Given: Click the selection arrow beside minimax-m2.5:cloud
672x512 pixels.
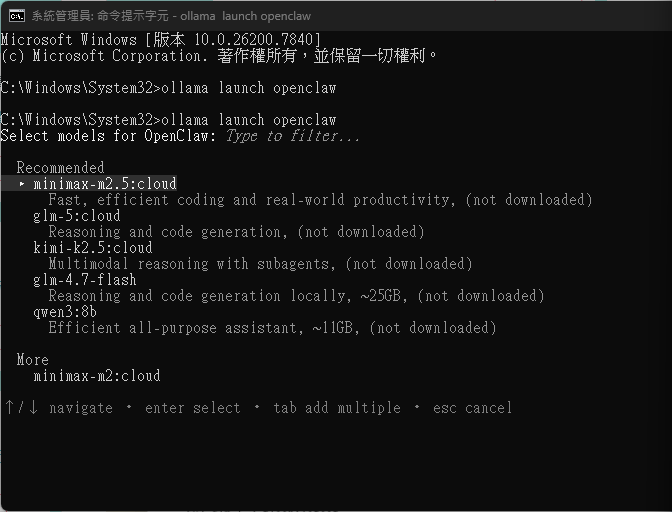Looking at the screenshot, I should (22, 184).
